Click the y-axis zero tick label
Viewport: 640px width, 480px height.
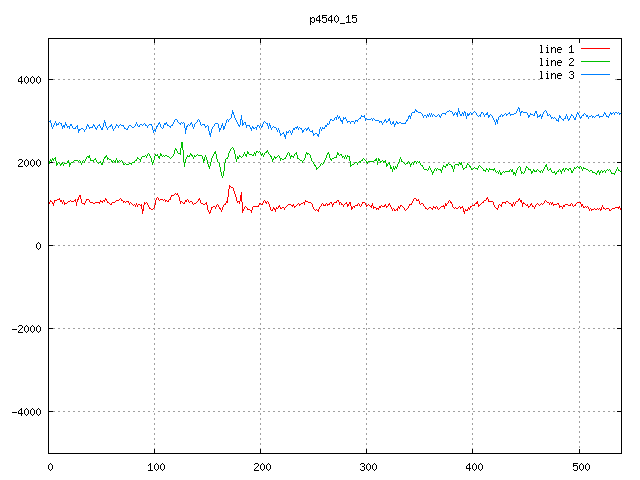38,246
